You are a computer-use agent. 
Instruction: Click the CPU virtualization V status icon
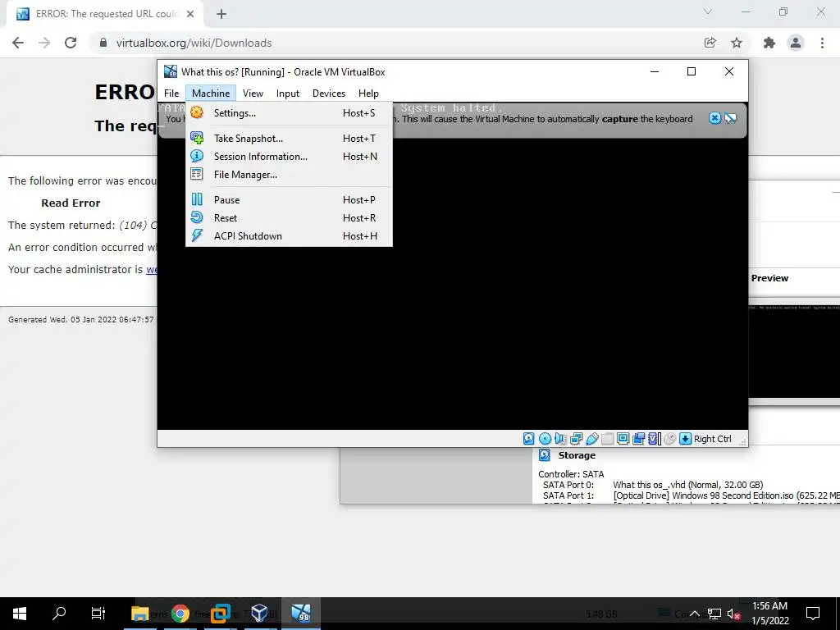click(654, 439)
